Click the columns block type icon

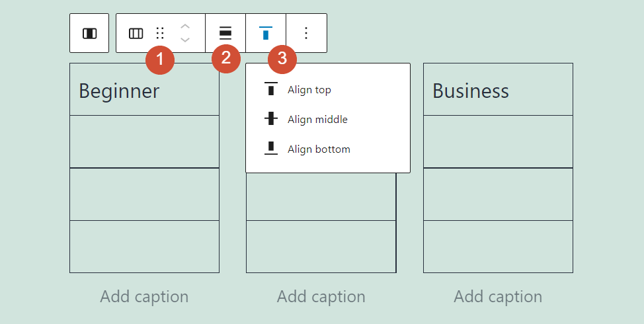tap(136, 33)
